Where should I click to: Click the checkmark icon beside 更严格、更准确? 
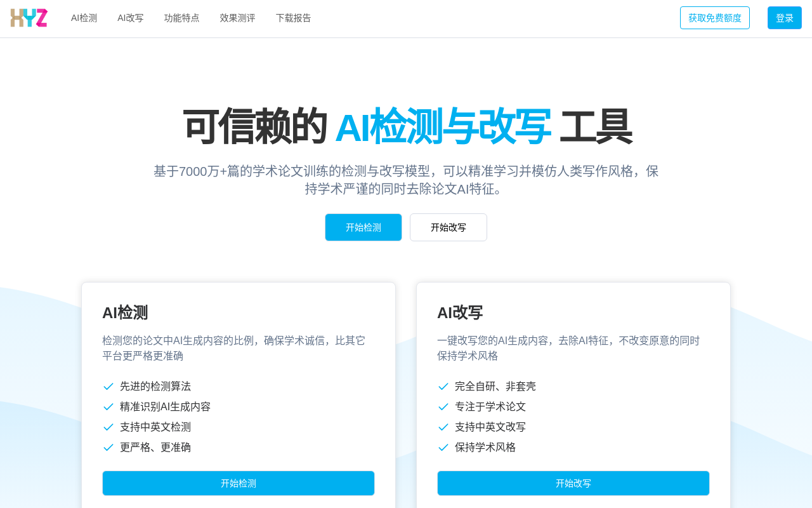click(x=108, y=448)
